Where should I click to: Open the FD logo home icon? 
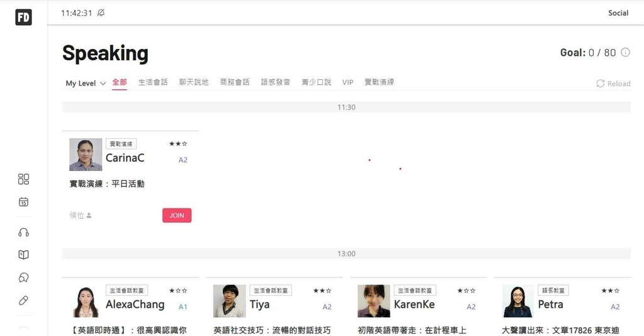(23, 17)
